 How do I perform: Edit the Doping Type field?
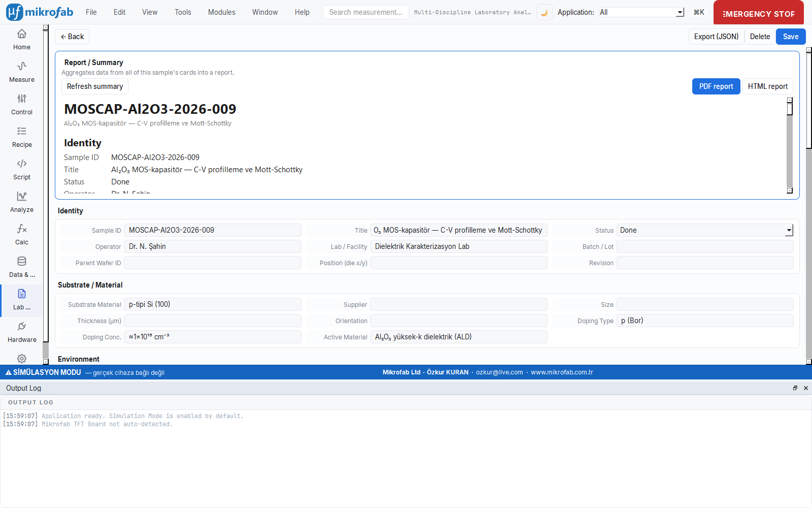[705, 321]
